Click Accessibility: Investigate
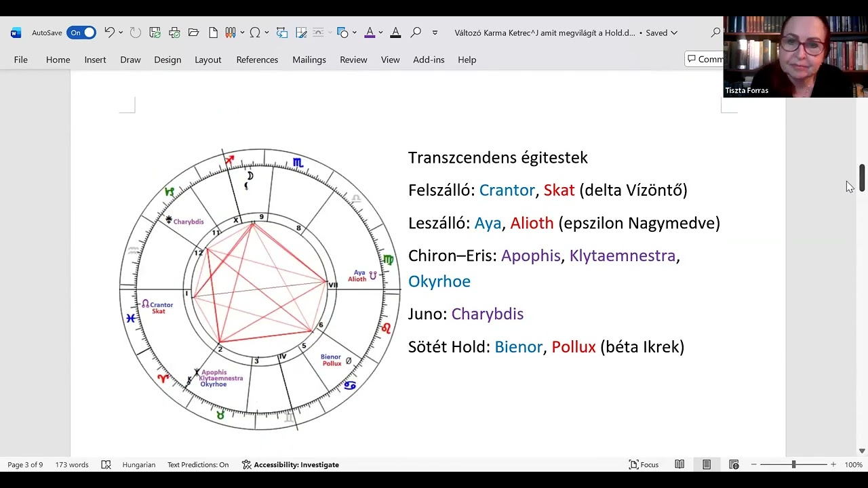This screenshot has width=868, height=488. click(x=290, y=464)
